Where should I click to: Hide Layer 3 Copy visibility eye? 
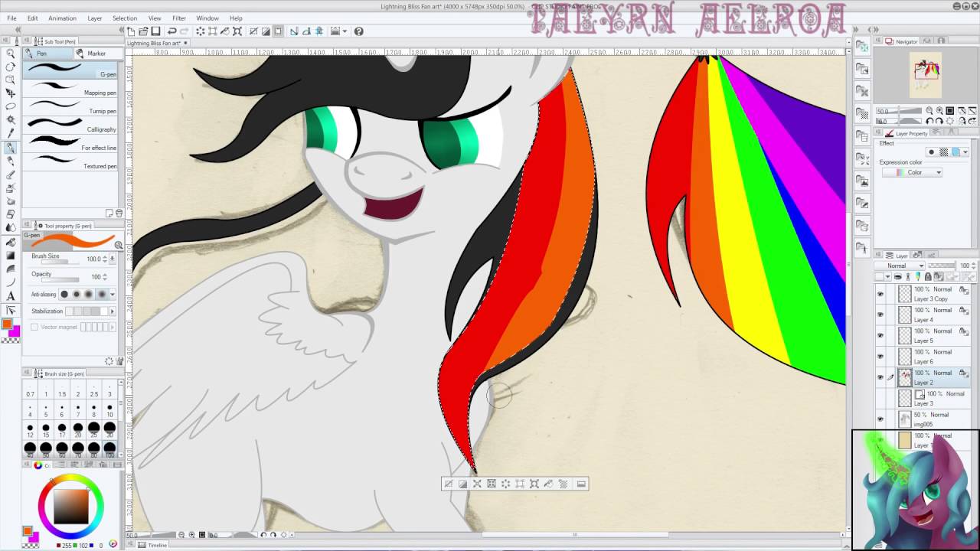pyautogui.click(x=880, y=294)
